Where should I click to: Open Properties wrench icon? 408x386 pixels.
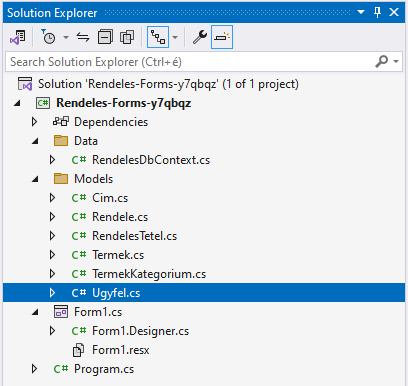(x=200, y=37)
